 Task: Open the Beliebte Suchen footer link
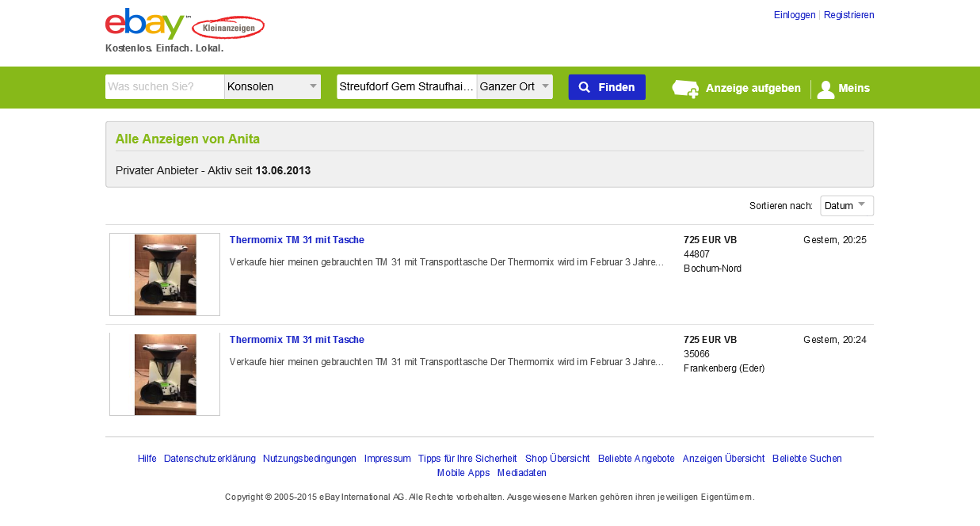click(x=807, y=459)
